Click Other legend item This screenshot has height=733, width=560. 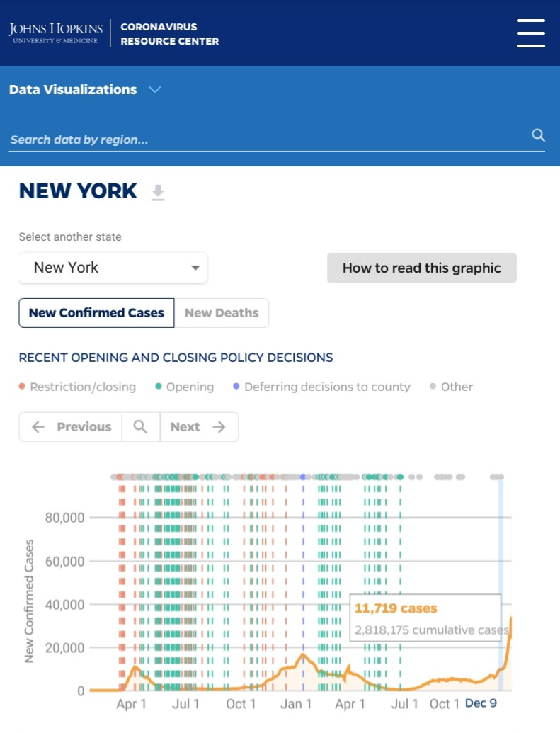pyautogui.click(x=452, y=387)
